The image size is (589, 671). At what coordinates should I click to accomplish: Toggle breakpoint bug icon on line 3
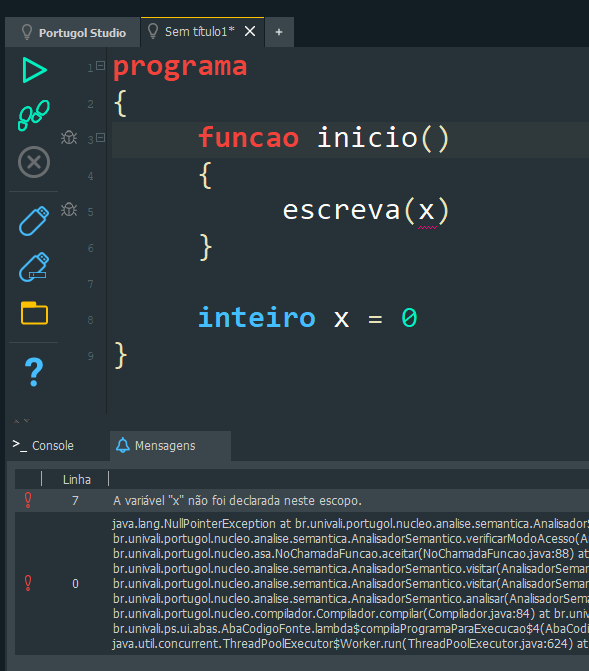[69, 137]
